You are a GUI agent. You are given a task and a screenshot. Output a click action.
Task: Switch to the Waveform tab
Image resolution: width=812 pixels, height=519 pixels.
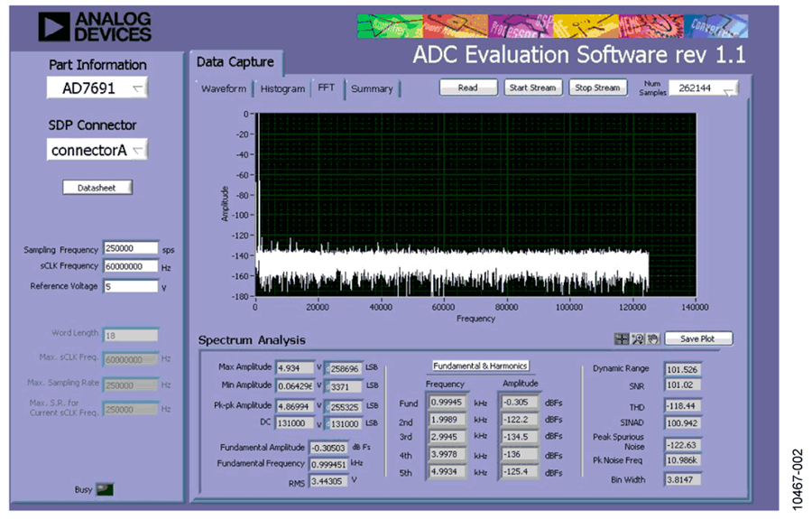point(224,88)
